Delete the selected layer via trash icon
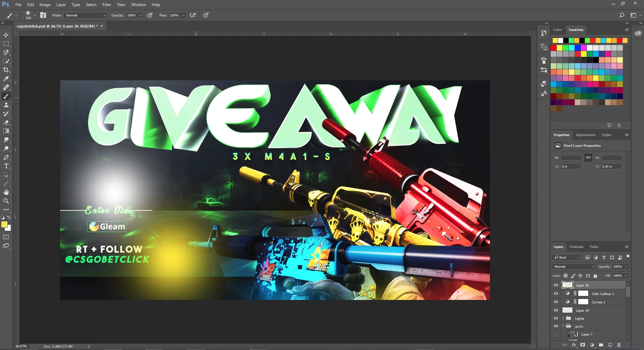The width and height of the screenshot is (644, 350). click(x=619, y=345)
